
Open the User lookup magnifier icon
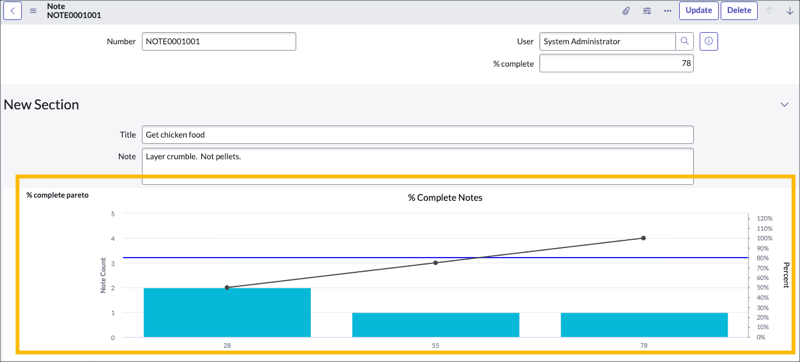(x=685, y=42)
